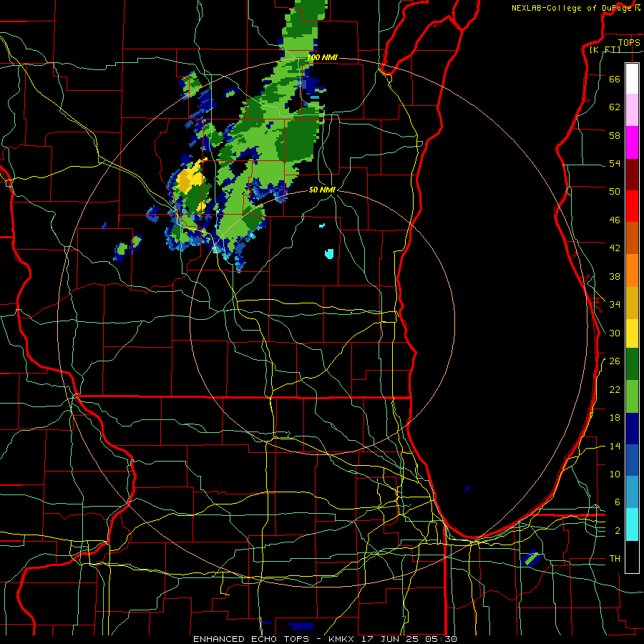Click the bright red 50 kft swatch
This screenshot has height=644, width=644.
[x=632, y=206]
